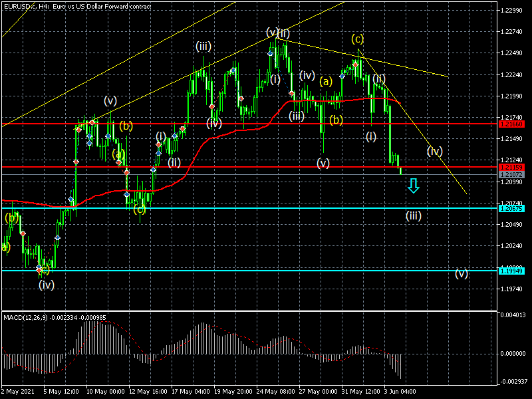Click the red 1.21660 price level tag

click(511, 124)
